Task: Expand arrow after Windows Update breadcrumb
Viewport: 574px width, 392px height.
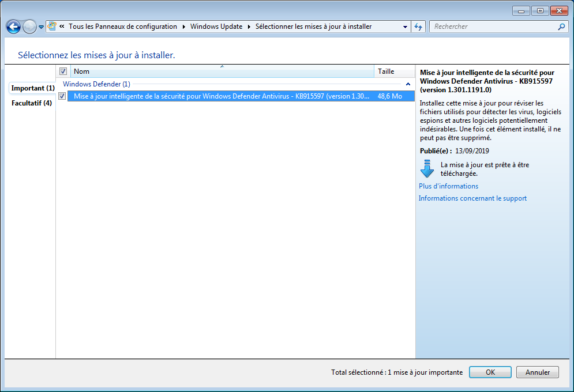Action: click(249, 27)
